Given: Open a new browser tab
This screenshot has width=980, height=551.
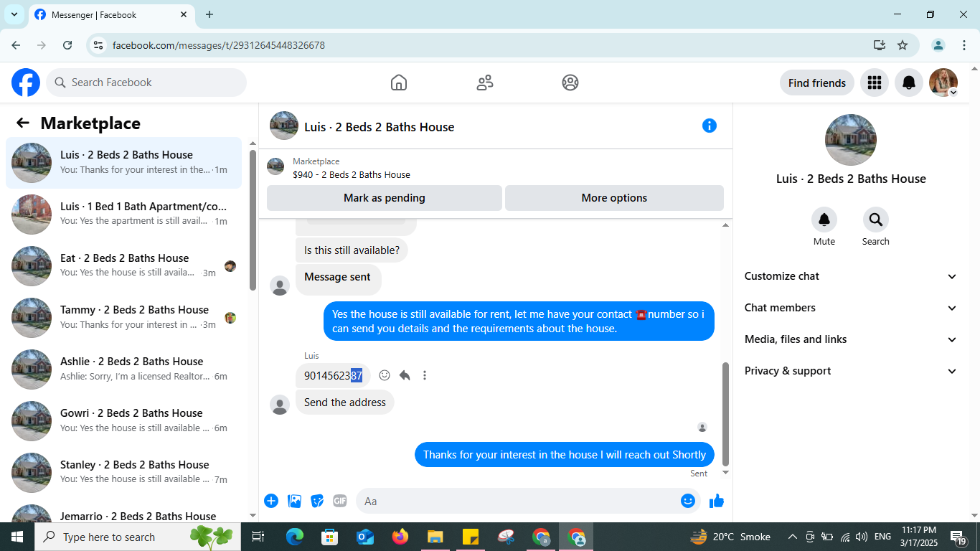Looking at the screenshot, I should pyautogui.click(x=209, y=14).
